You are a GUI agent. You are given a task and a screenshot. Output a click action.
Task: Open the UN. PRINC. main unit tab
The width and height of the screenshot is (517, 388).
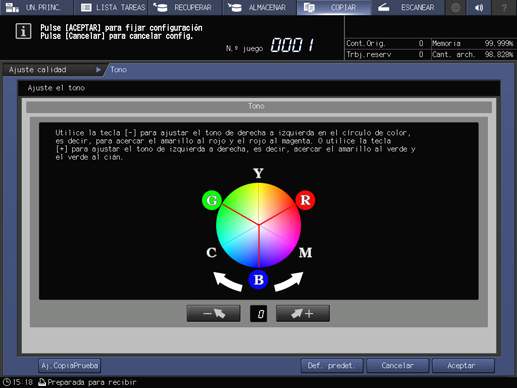click(x=37, y=7)
